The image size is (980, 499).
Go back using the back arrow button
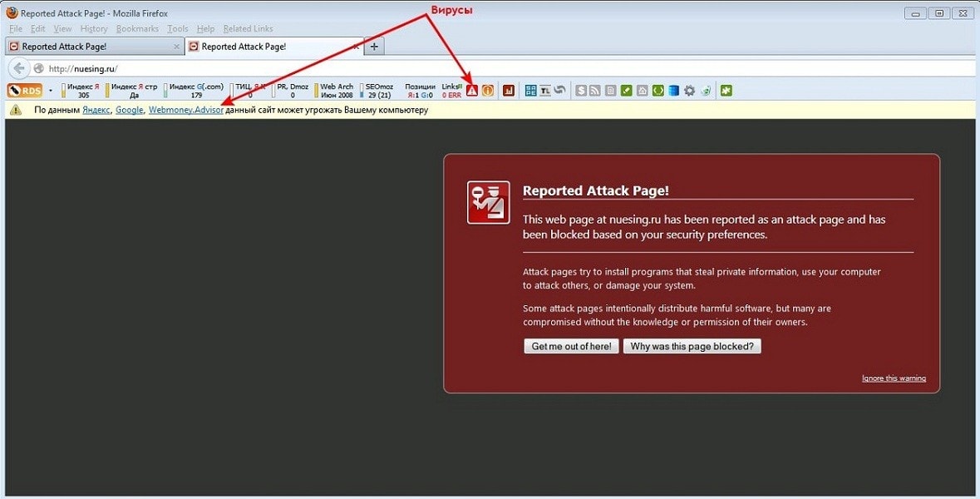coord(19,68)
